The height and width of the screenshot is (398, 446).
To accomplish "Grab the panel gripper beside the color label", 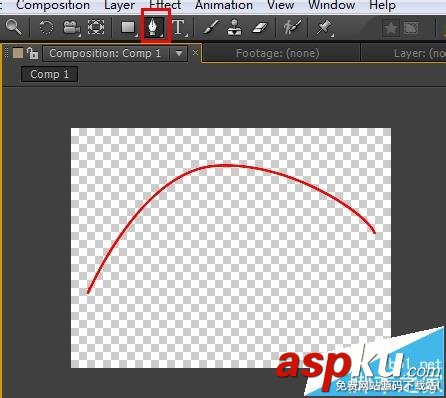I will coord(7,53).
